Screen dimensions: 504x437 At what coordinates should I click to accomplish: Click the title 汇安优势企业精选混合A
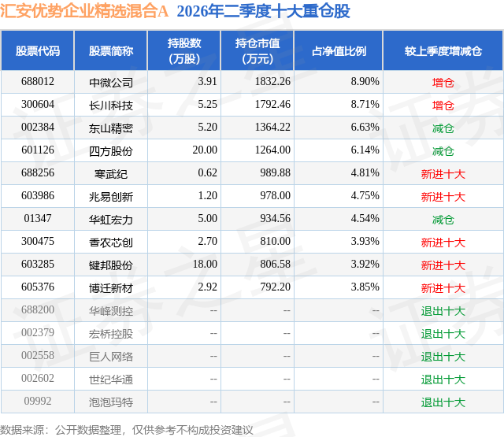pyautogui.click(x=84, y=11)
